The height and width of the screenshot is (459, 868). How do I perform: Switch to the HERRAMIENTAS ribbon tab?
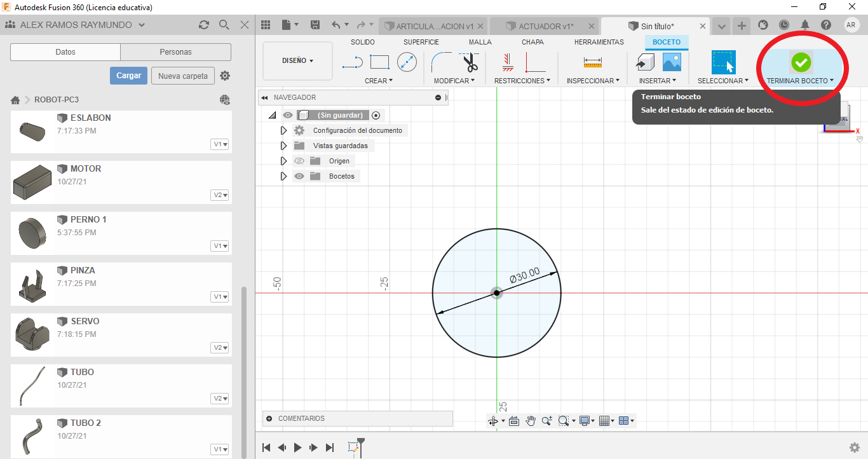point(599,42)
